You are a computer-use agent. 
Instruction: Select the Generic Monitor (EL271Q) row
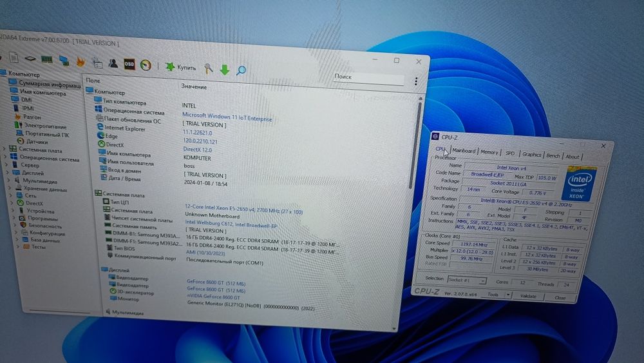coord(251,306)
